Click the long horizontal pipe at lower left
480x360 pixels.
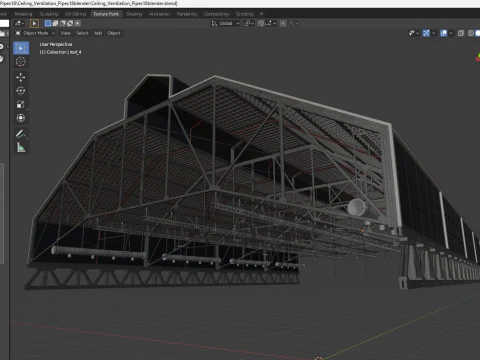(x=98, y=253)
